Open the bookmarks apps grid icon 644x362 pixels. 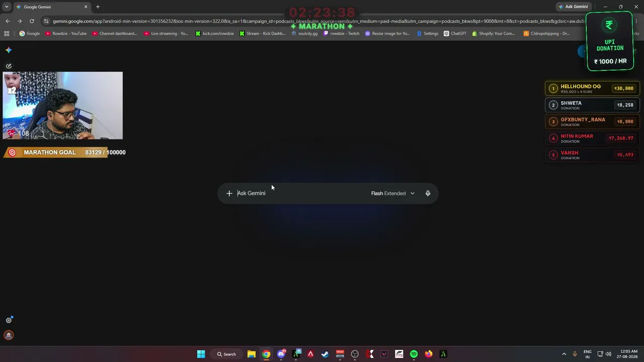(7, 34)
